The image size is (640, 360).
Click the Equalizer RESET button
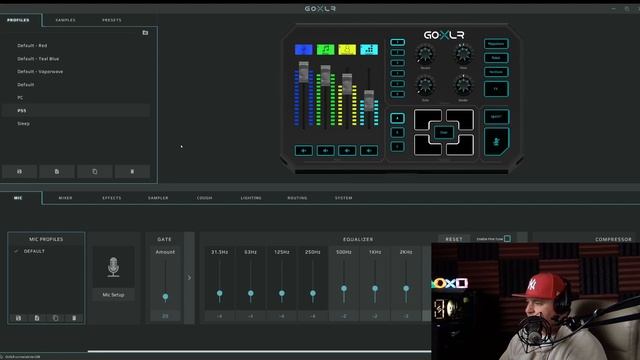pos(453,239)
